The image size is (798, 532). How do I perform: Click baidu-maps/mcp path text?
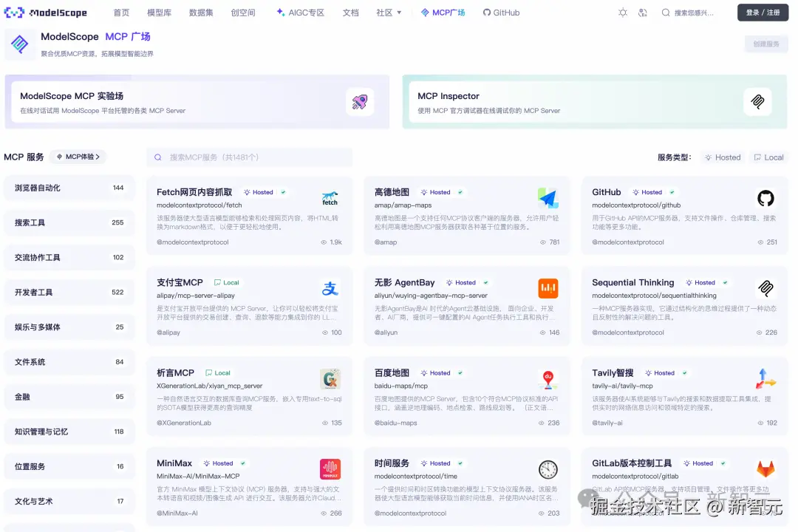401,386
